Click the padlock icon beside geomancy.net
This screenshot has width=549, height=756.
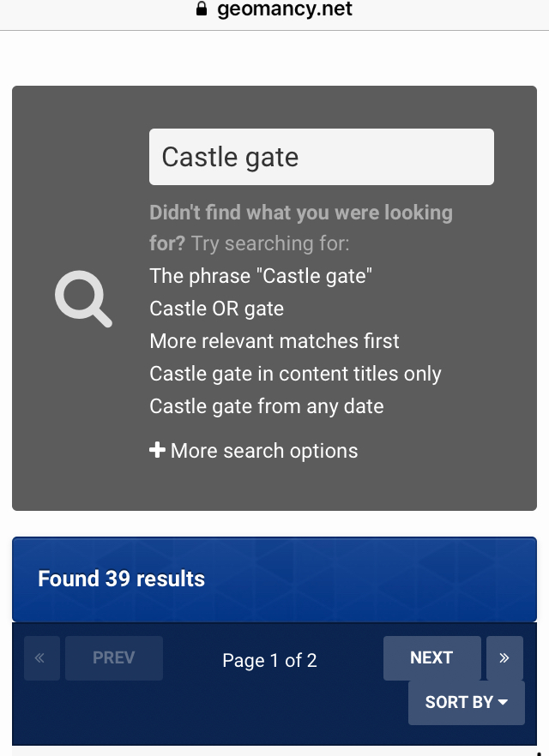(202, 10)
